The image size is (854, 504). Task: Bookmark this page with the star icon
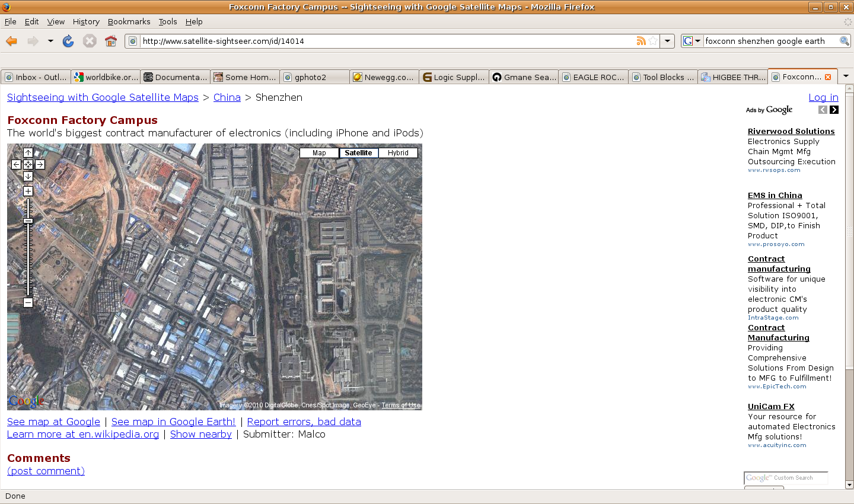coord(653,41)
